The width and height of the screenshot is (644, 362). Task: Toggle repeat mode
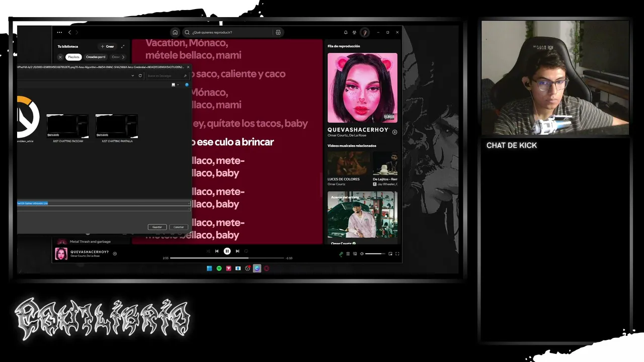tap(246, 251)
